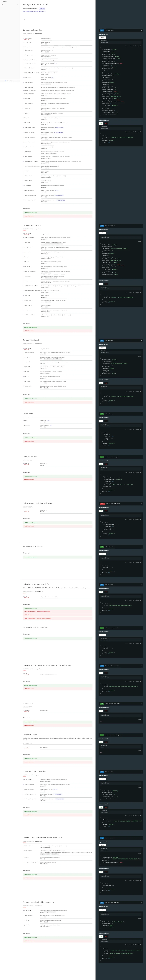Click the Query task status heading
Image resolution: width=146 pixels, height=980 pixels.
[30, 456]
